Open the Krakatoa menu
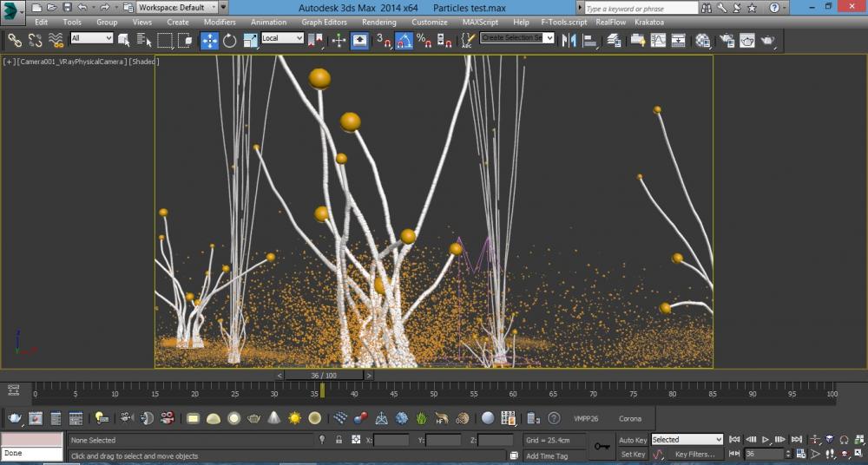The width and height of the screenshot is (868, 465). point(649,22)
